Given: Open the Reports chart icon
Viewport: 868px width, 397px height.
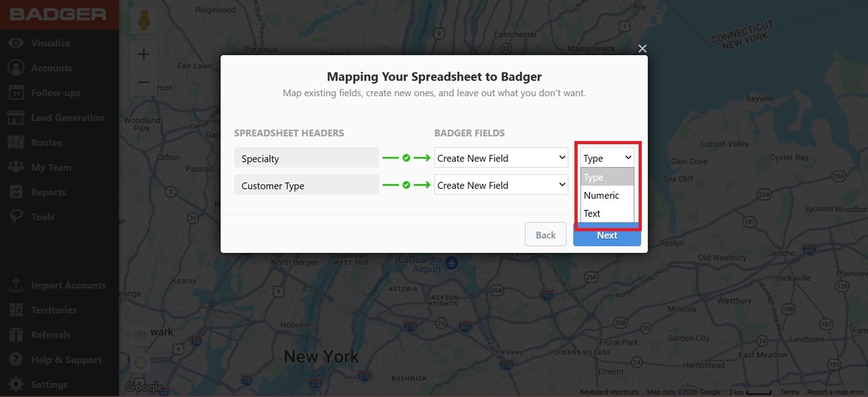Looking at the screenshot, I should tap(16, 192).
